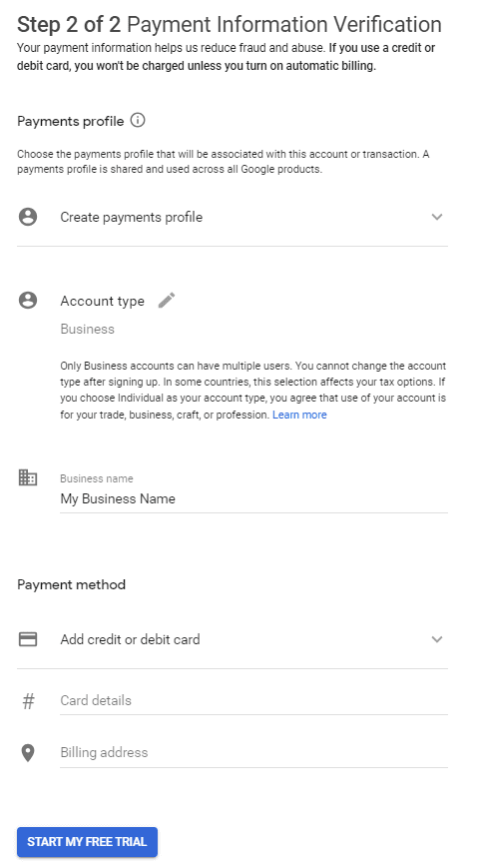The height and width of the screenshot is (868, 478).
Task: Click the Account type label
Action: pyautogui.click(x=103, y=301)
